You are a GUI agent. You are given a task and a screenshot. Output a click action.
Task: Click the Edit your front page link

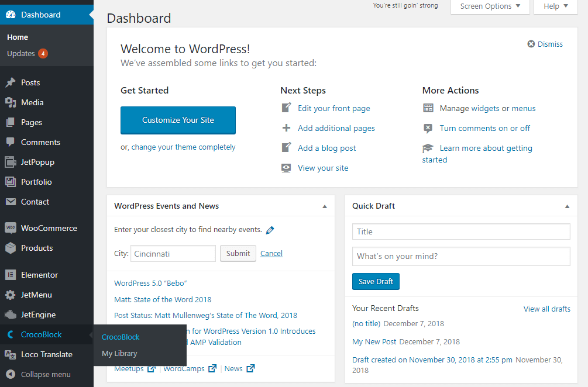tap(333, 108)
